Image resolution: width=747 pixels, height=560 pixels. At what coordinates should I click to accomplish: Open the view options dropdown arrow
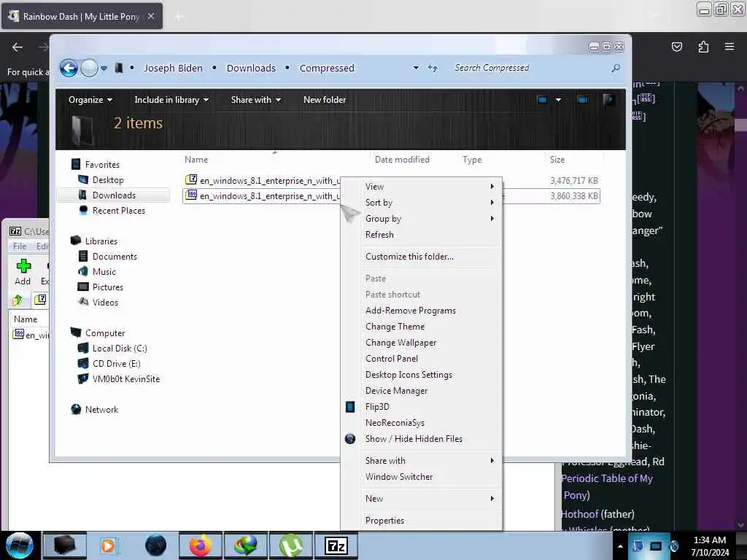pos(558,100)
